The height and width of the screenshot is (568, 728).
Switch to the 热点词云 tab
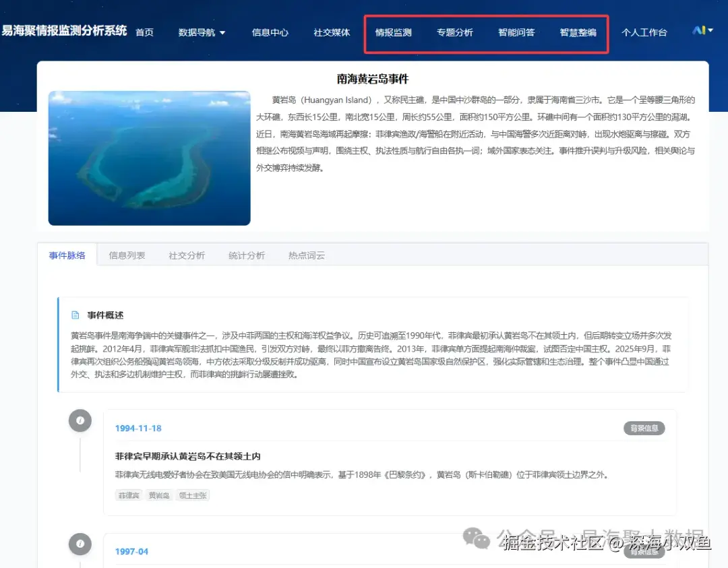[x=305, y=255]
